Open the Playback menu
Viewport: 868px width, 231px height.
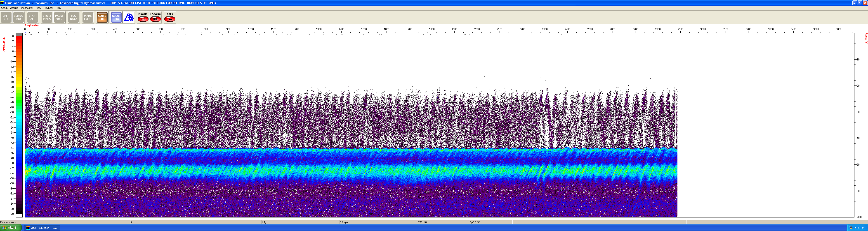click(49, 8)
